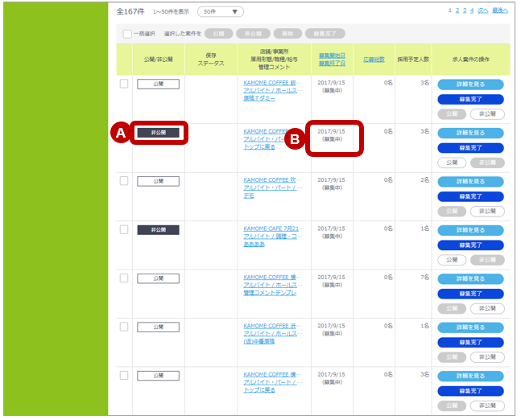521x420 pixels.
Task: Sort by 募集開始日 column header
Action: point(331,56)
